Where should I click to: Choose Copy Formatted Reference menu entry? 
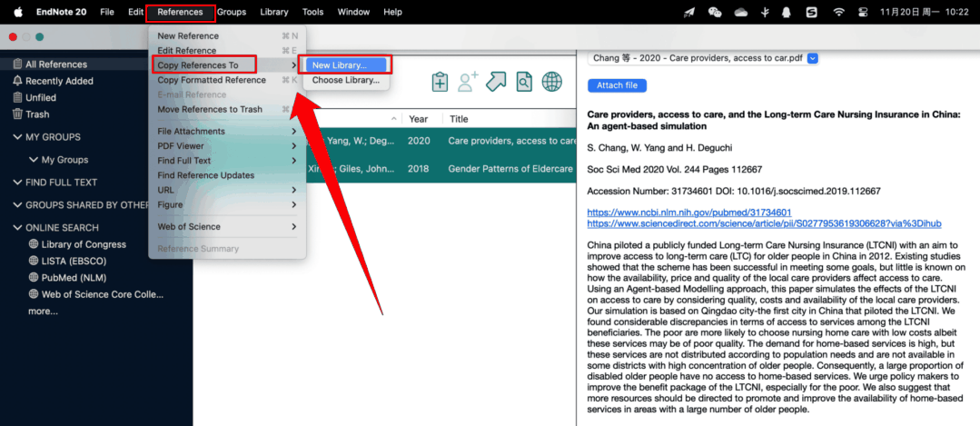(212, 80)
